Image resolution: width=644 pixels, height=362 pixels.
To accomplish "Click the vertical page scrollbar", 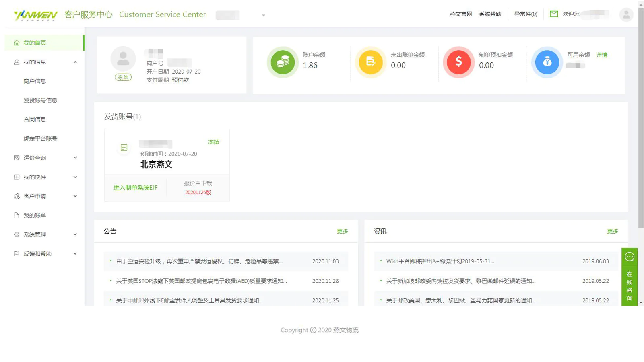I will click(x=641, y=121).
